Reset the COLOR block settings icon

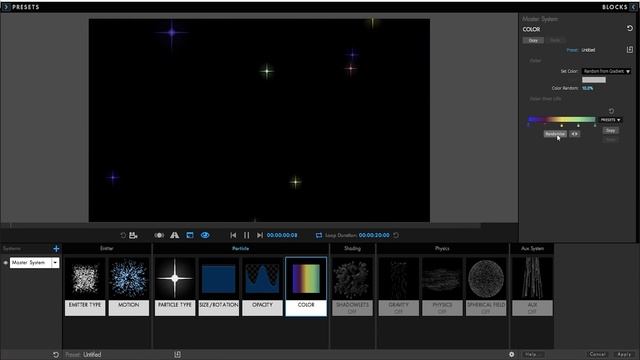(629, 28)
